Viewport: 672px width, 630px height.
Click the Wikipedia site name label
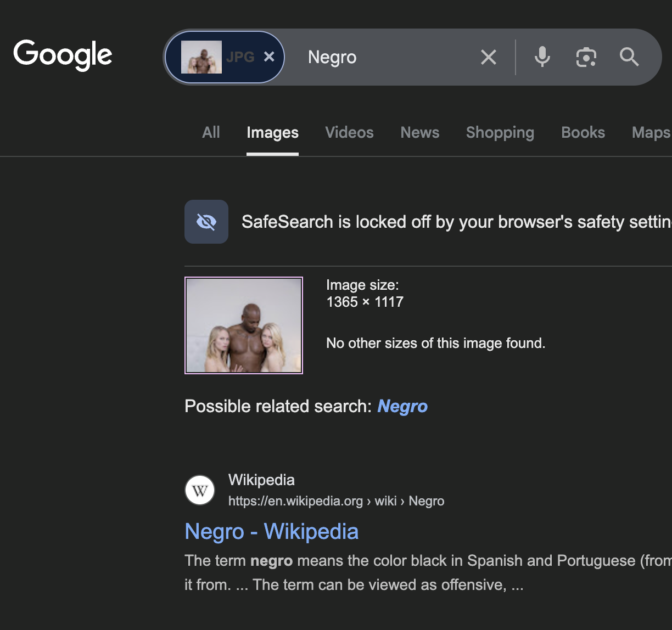(261, 480)
